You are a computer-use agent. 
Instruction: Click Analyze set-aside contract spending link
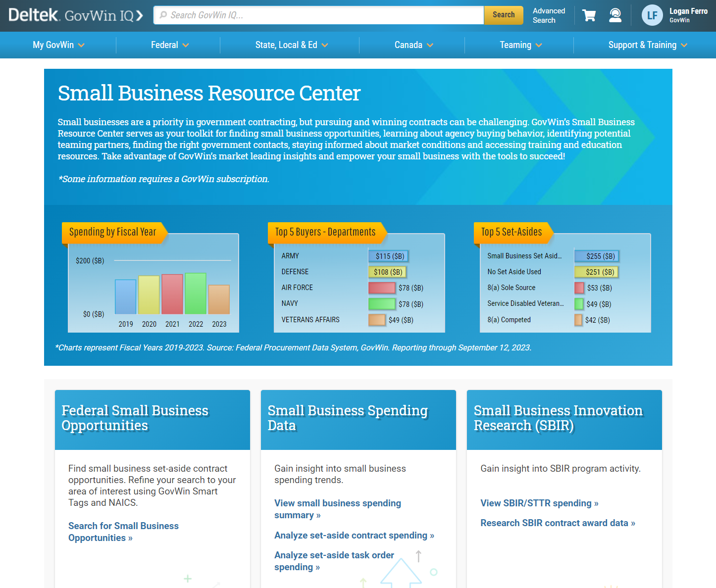(x=354, y=535)
